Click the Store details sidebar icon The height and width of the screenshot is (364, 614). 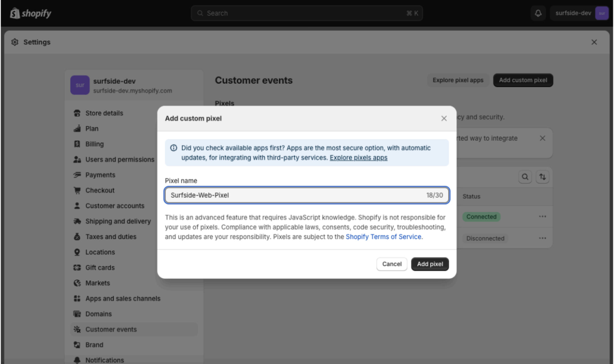point(77,113)
